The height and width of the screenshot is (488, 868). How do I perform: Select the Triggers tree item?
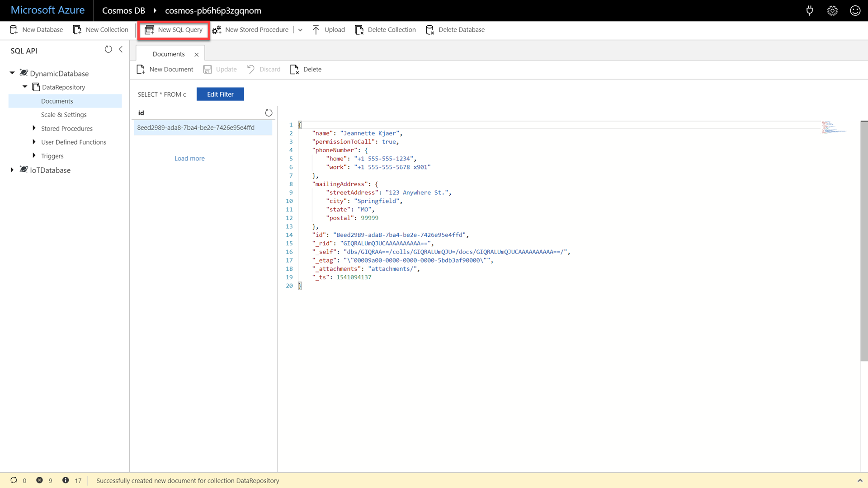[x=52, y=156]
